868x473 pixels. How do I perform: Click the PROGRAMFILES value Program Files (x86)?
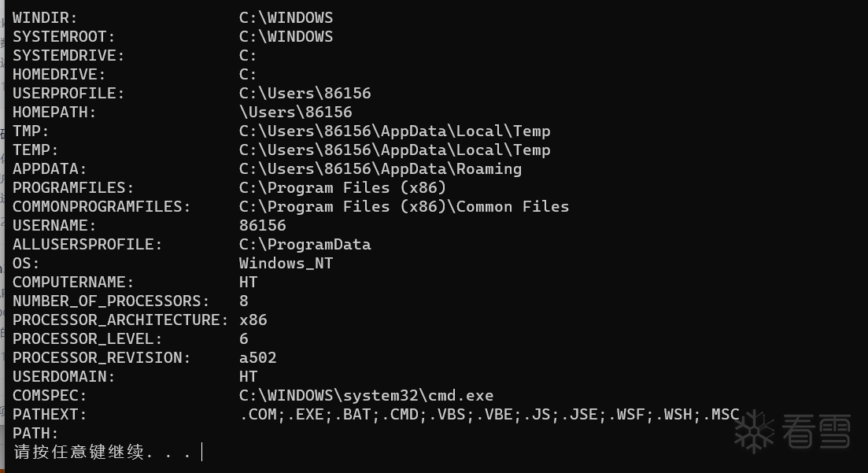(342, 188)
